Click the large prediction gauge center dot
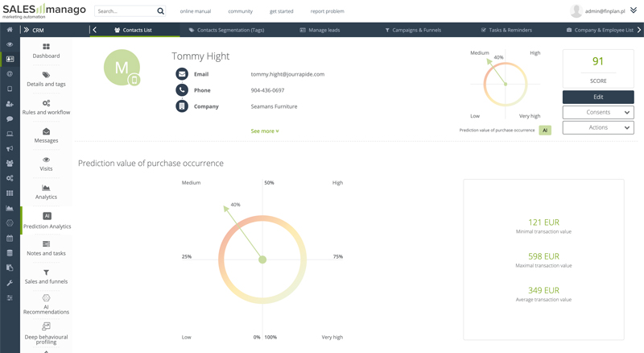The width and height of the screenshot is (644, 353). click(262, 260)
